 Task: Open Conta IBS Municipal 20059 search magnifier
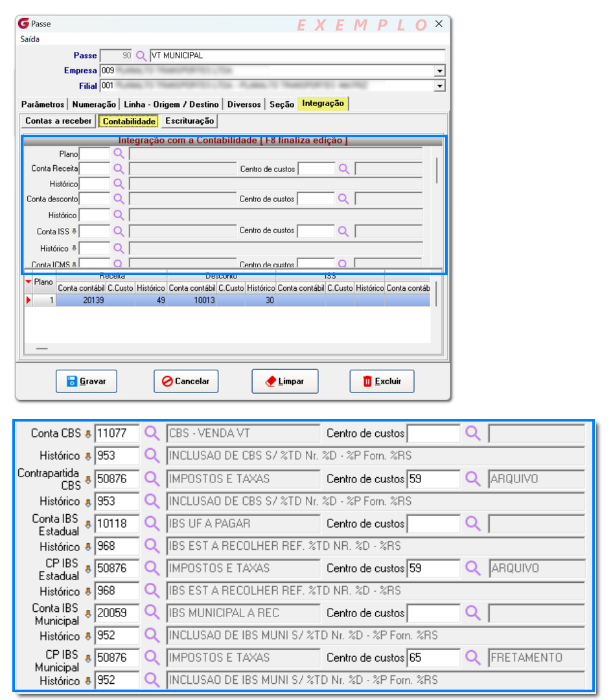pyautogui.click(x=152, y=613)
